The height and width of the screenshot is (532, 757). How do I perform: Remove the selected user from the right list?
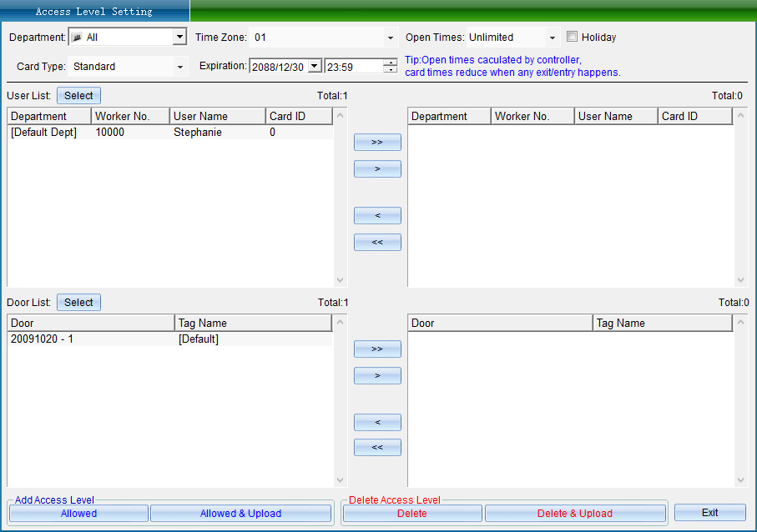(377, 216)
